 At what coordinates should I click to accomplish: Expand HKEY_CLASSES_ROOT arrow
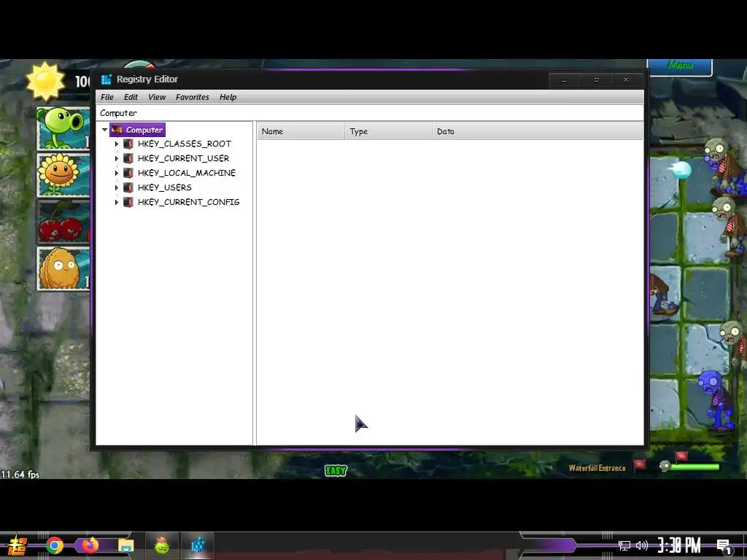116,144
